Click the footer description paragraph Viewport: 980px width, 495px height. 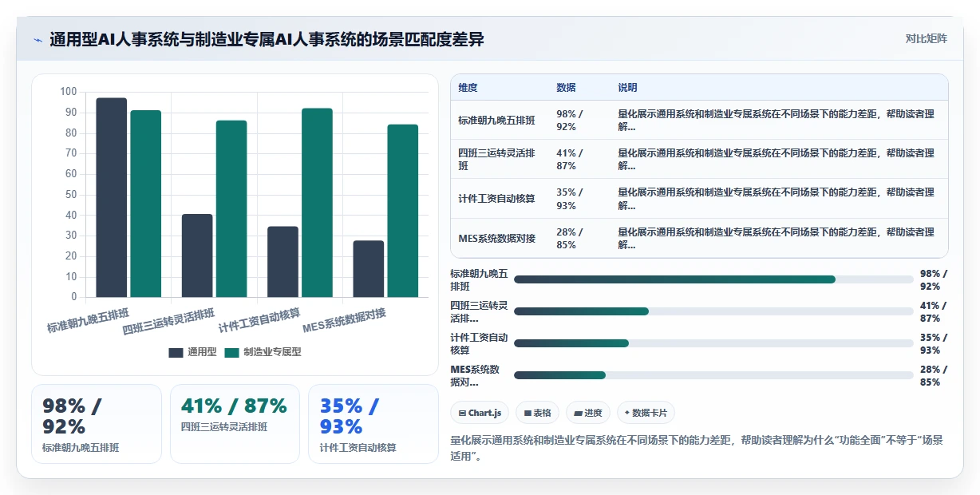coord(697,448)
